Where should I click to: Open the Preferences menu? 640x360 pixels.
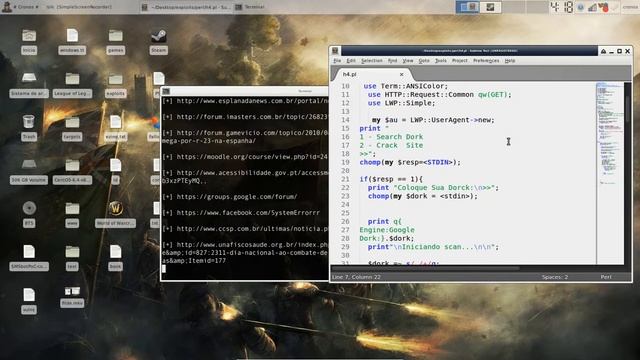tap(486, 60)
